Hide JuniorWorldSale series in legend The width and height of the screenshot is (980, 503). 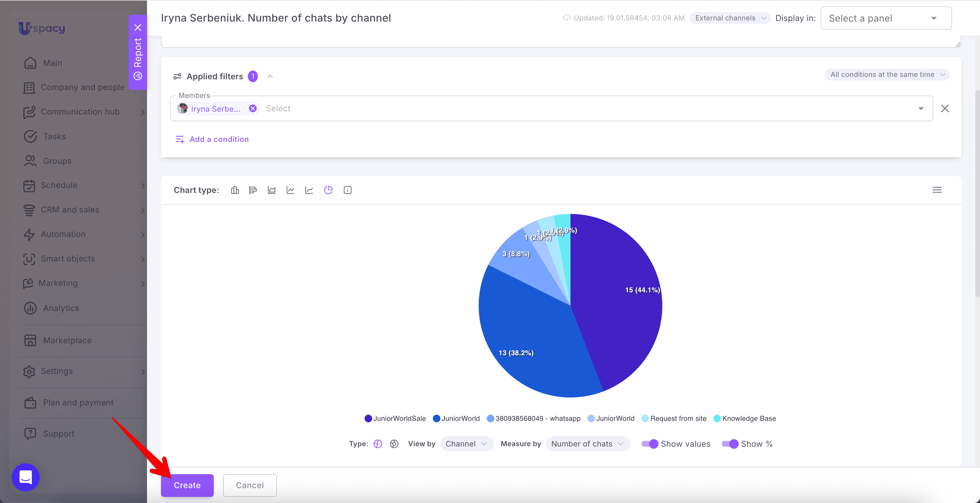point(395,418)
